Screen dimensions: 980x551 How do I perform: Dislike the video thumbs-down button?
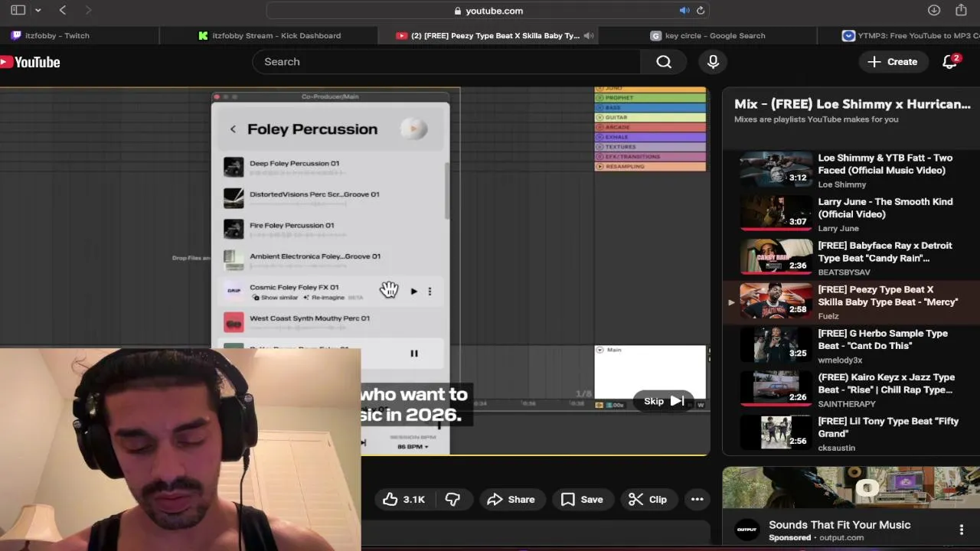452,499
